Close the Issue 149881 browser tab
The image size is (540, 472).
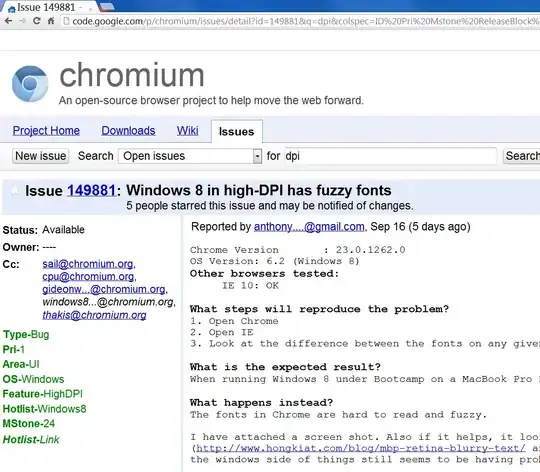point(91,9)
